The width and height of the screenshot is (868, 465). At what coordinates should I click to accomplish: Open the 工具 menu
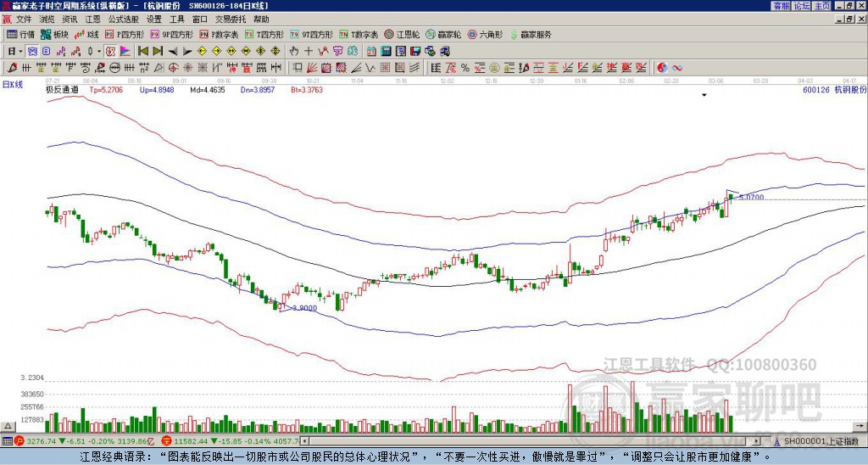coord(176,20)
